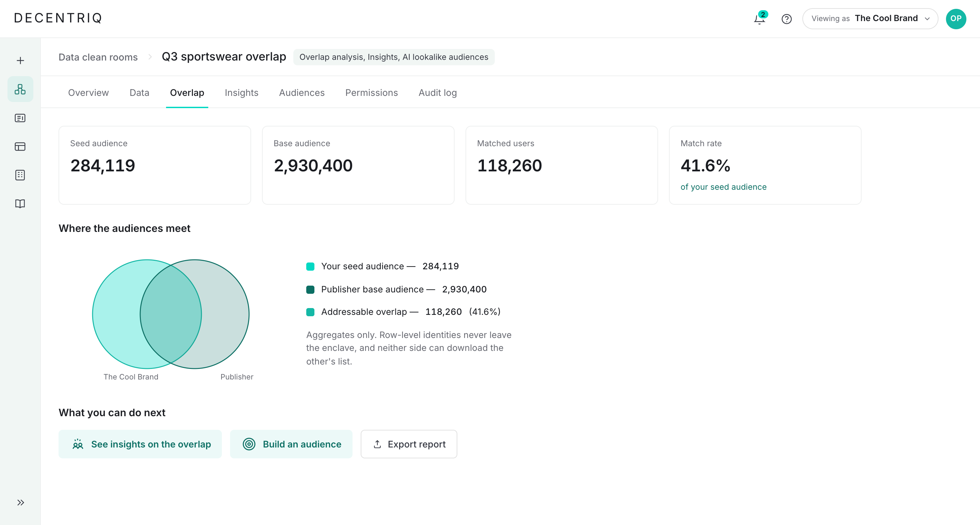The image size is (980, 525).
Task: Click the people icon in See insights
Action: pyautogui.click(x=78, y=444)
